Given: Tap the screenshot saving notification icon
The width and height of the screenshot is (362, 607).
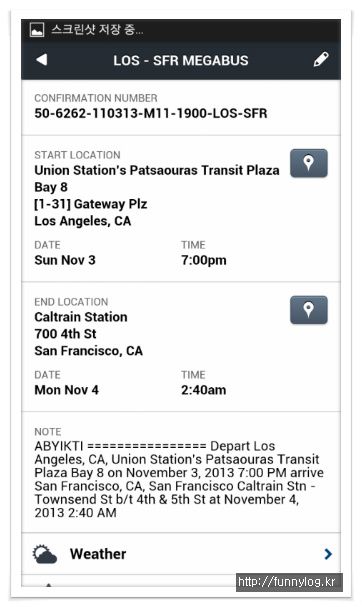Looking at the screenshot, I should tap(37, 30).
